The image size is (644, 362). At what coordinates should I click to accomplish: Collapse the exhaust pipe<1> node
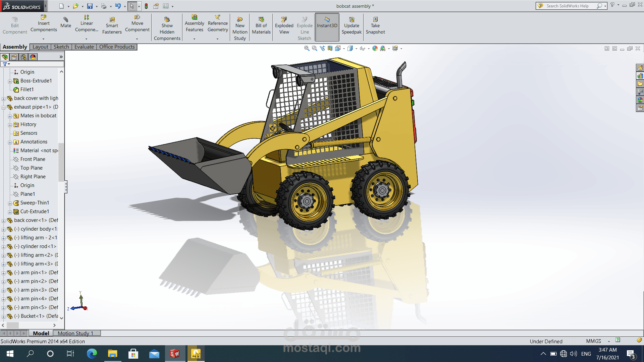4,107
